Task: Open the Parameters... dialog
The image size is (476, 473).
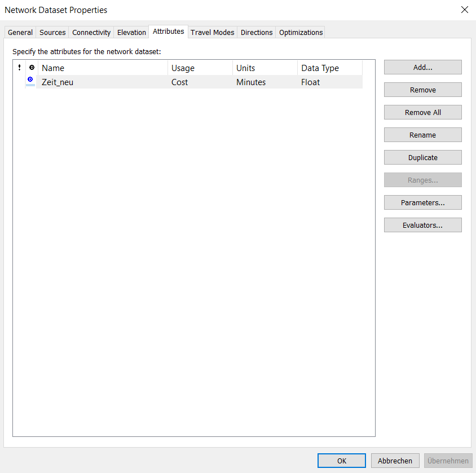Action: [422, 202]
